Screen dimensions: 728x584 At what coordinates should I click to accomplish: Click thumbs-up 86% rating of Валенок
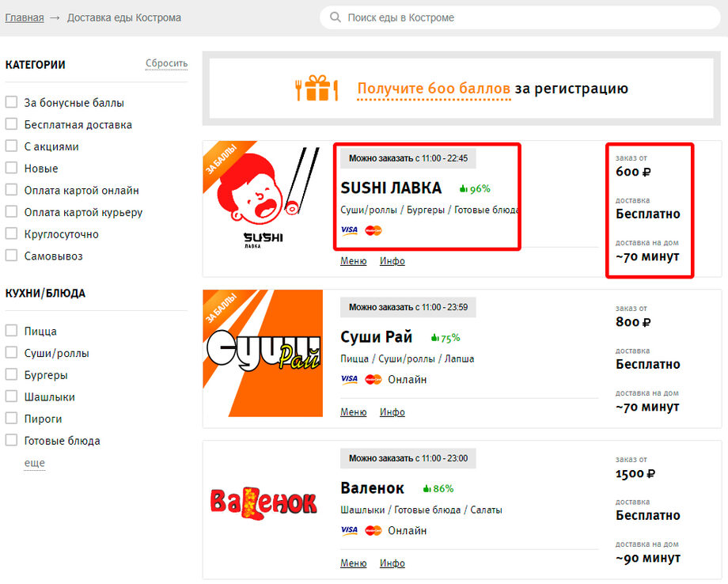tap(438, 488)
